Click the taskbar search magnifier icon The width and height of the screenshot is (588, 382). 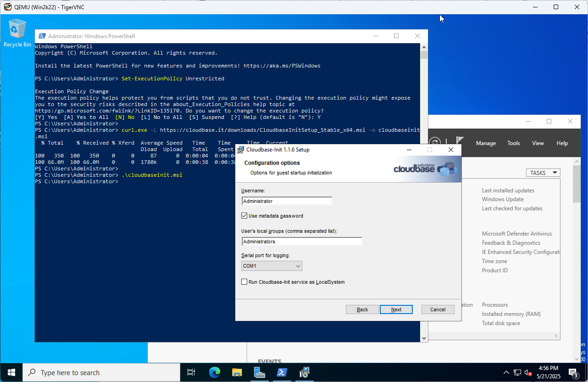point(32,372)
